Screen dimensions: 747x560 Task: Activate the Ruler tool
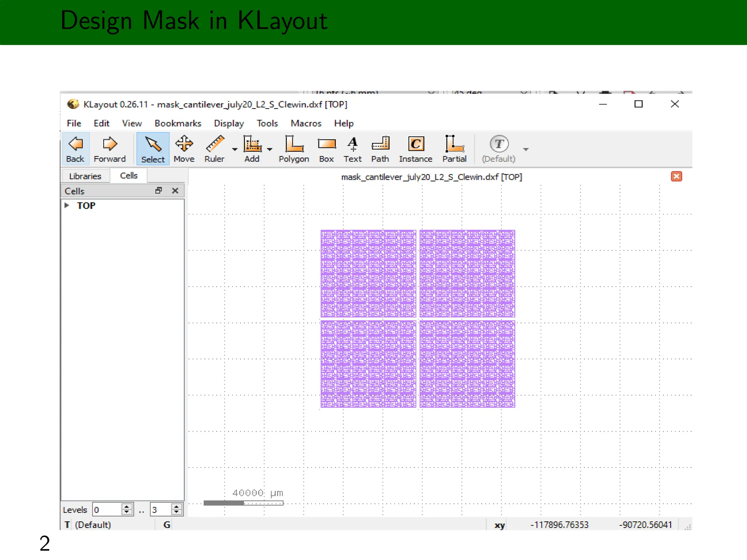coord(214,149)
